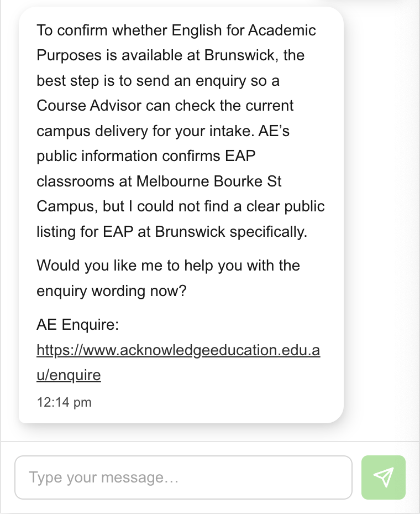Open the acknowledgeeducation.edu.au enquire link
Viewport: 420px width, 514px height.
178,362
